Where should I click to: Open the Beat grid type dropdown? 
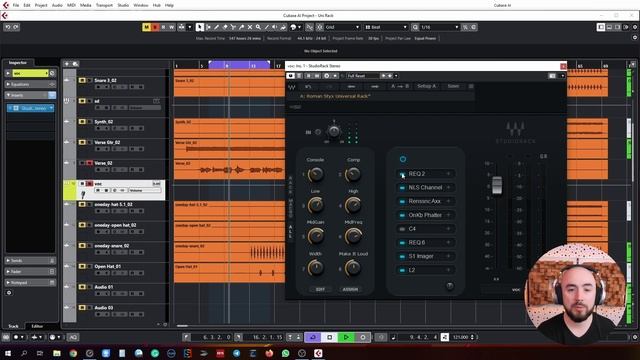point(386,27)
